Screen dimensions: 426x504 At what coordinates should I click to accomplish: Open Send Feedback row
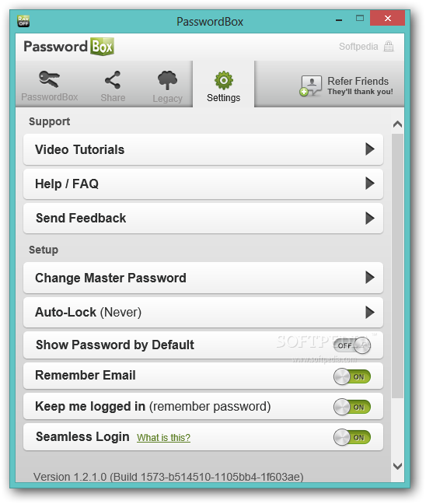pyautogui.click(x=203, y=219)
